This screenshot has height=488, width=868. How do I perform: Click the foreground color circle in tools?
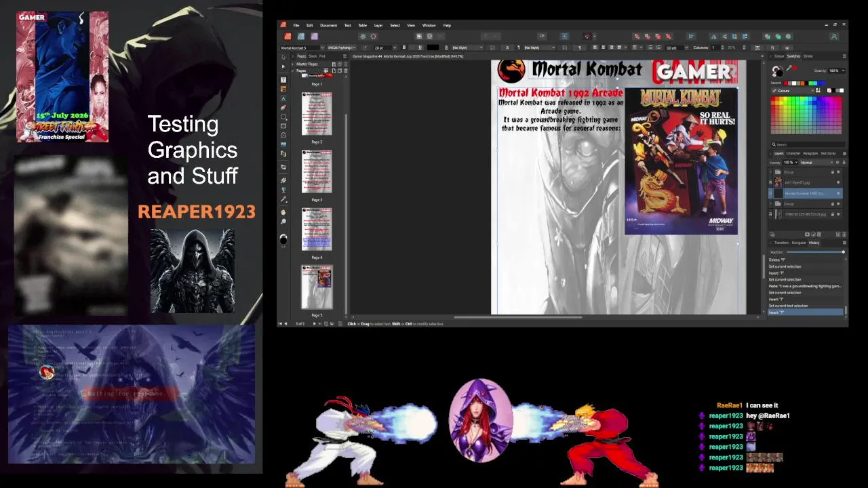283,239
